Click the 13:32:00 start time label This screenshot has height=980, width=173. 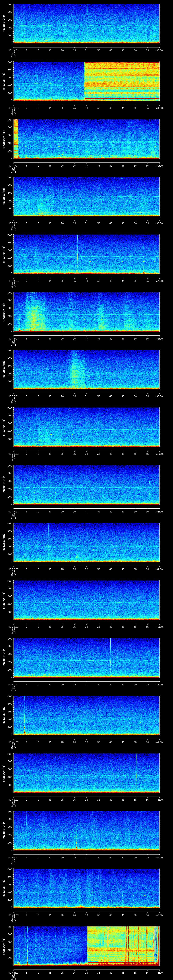click(x=13, y=223)
